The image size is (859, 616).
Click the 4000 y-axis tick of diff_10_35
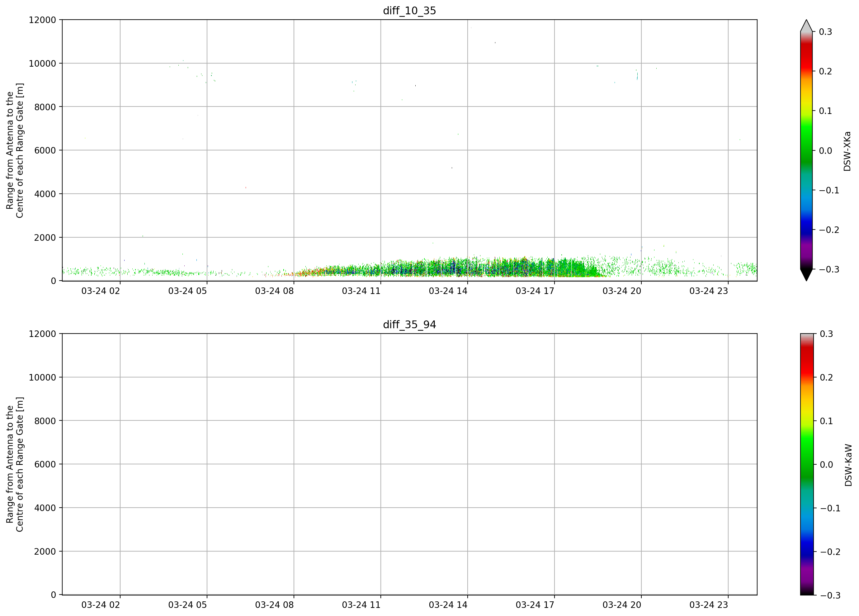click(x=45, y=194)
